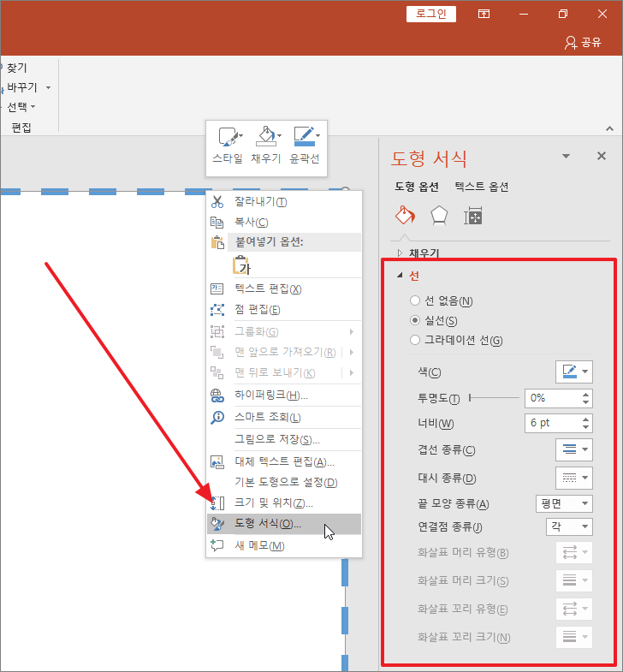623x672 pixels.
Task: Open the Fill (채우기) mini toolbar button
Action: tap(266, 146)
